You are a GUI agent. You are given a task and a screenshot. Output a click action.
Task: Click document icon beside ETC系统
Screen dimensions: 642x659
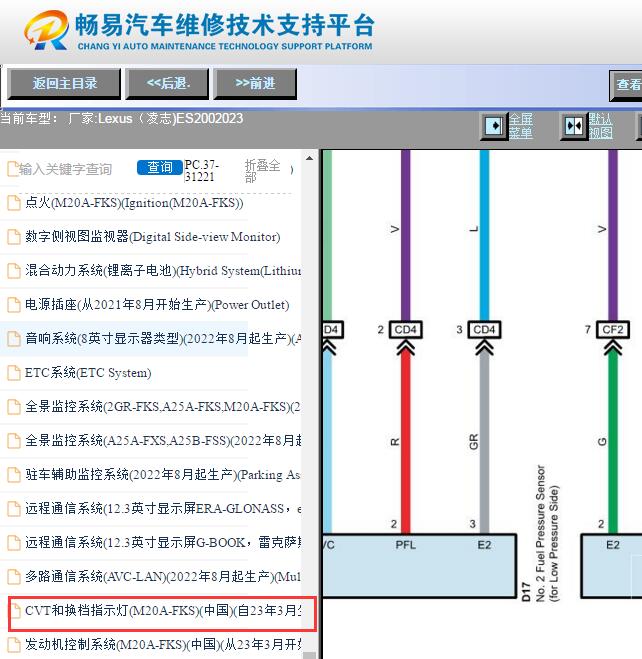pyautogui.click(x=14, y=373)
